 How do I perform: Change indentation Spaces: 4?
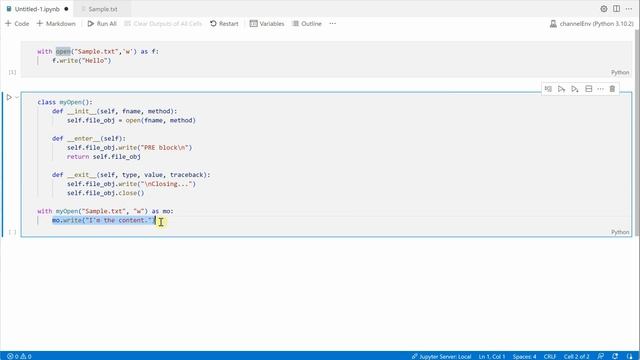click(524, 356)
